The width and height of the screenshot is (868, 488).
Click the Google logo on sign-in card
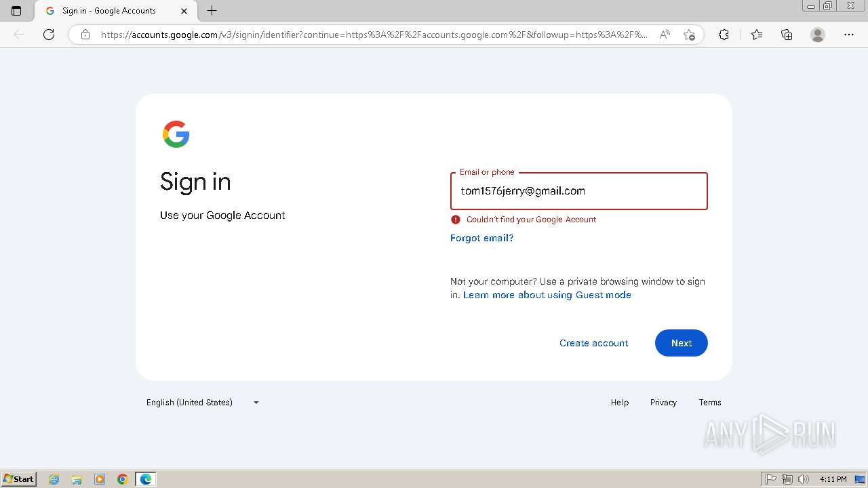click(176, 134)
